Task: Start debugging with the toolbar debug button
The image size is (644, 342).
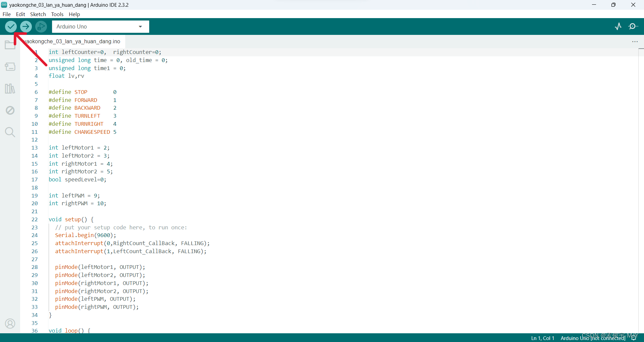Action: coord(41,26)
